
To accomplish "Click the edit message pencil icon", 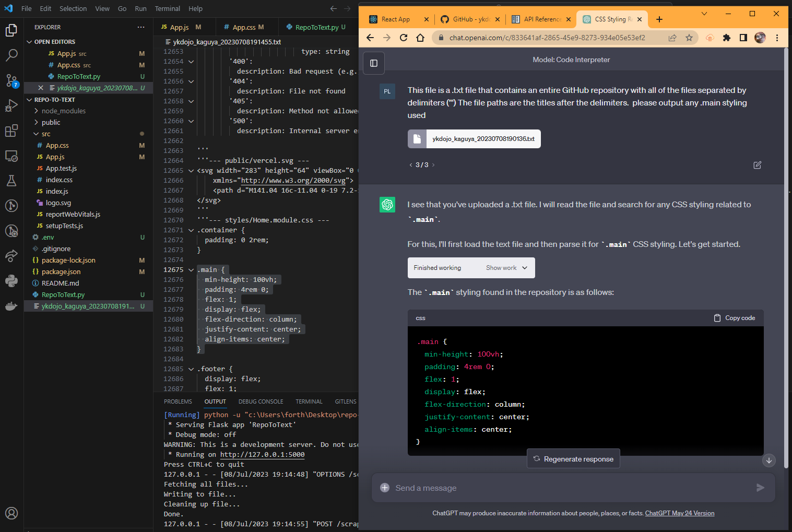I will (757, 165).
